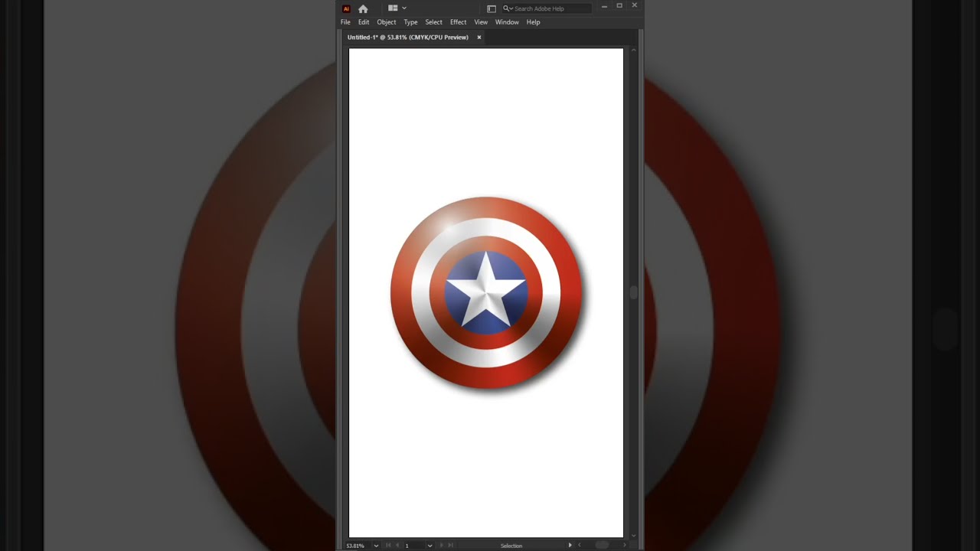Click the vertical scrollbar up arrow
Image resolution: width=980 pixels, height=551 pixels.
(633, 51)
